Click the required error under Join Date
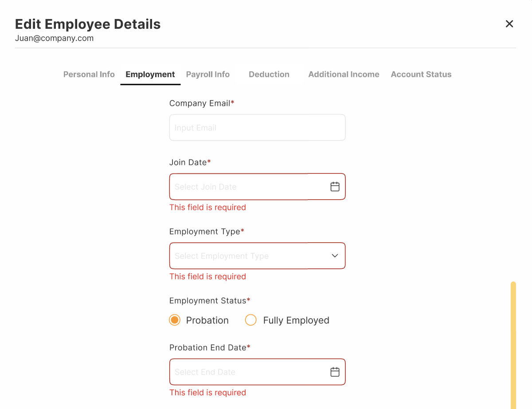Screen dimensions: 532x409 tap(207, 207)
